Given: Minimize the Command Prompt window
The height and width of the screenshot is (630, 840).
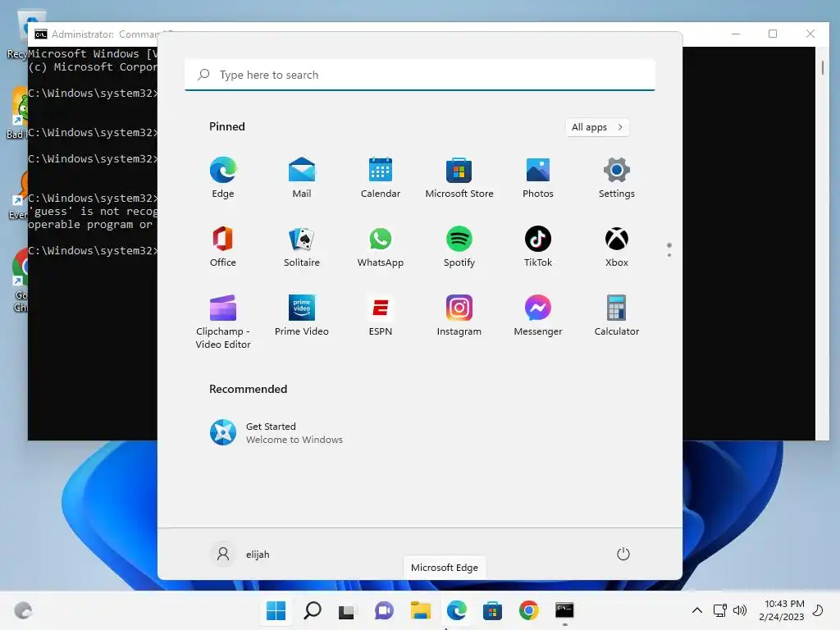Looking at the screenshot, I should coord(736,34).
